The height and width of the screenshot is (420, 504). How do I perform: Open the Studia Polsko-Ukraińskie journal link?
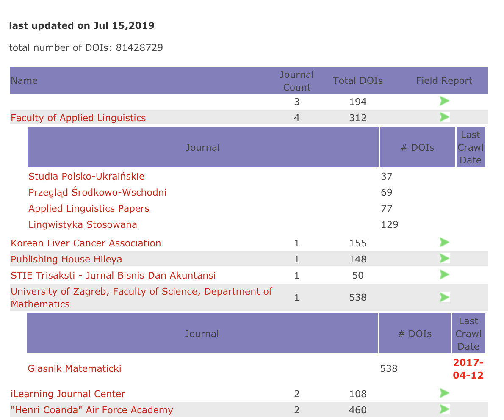tap(86, 176)
